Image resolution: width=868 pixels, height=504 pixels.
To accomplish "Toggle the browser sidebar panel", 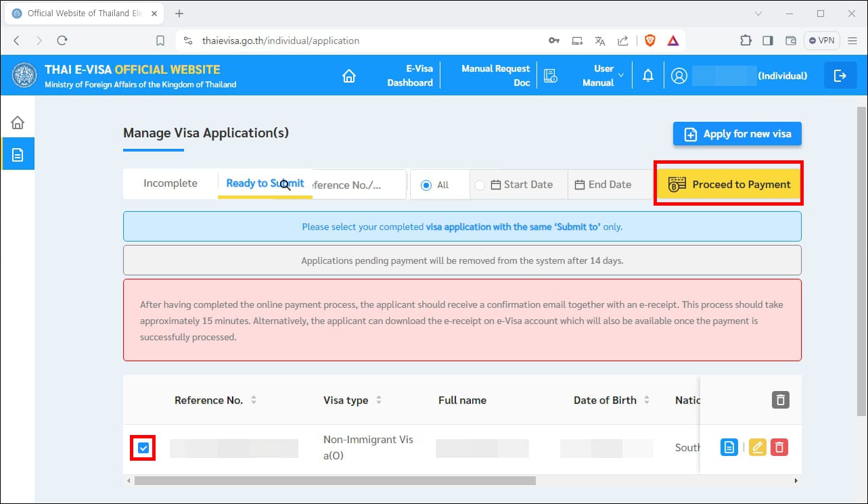I will (768, 41).
